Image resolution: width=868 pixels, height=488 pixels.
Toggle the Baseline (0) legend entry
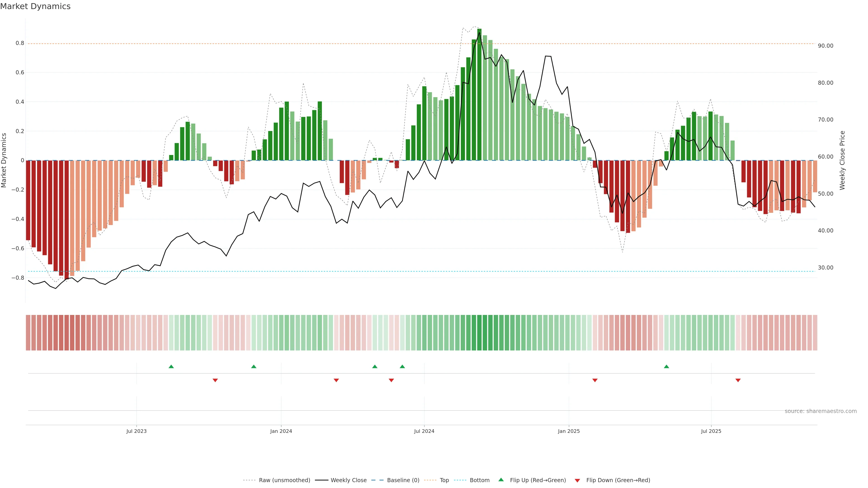tap(403, 480)
